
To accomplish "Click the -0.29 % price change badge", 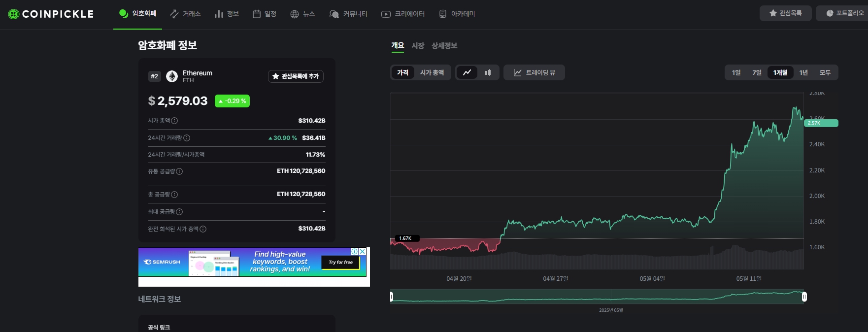I will (232, 101).
